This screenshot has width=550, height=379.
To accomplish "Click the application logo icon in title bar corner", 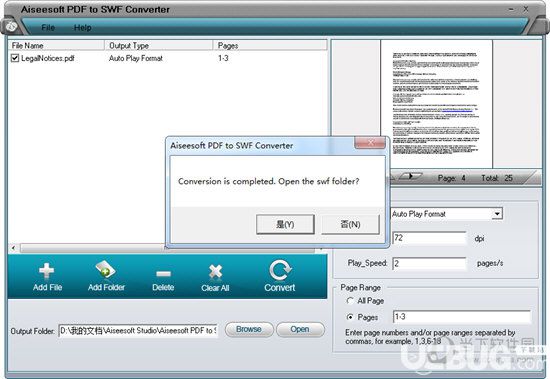I will coord(11,26).
